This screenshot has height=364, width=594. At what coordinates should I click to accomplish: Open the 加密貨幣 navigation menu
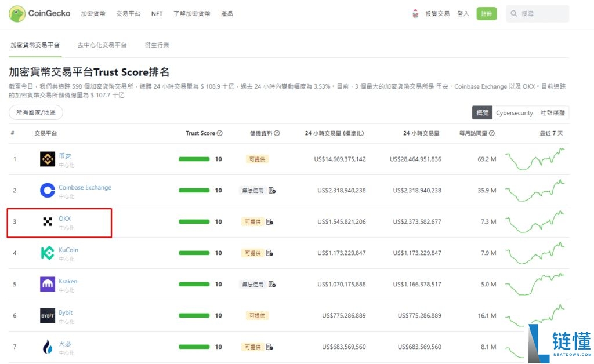[x=93, y=14]
